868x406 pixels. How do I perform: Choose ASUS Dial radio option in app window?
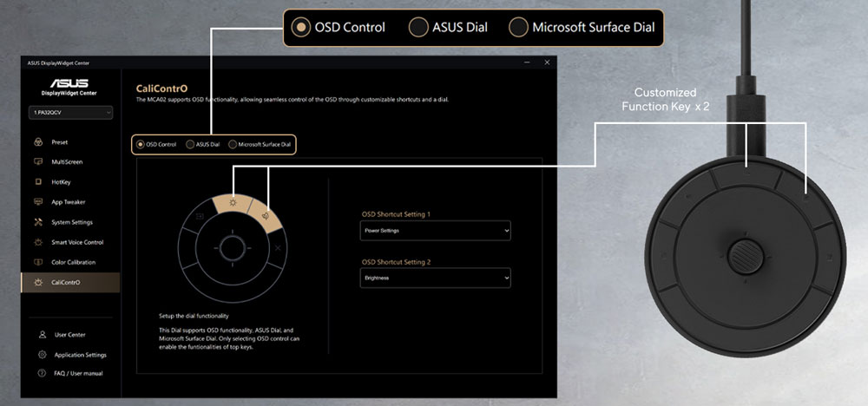(x=190, y=144)
